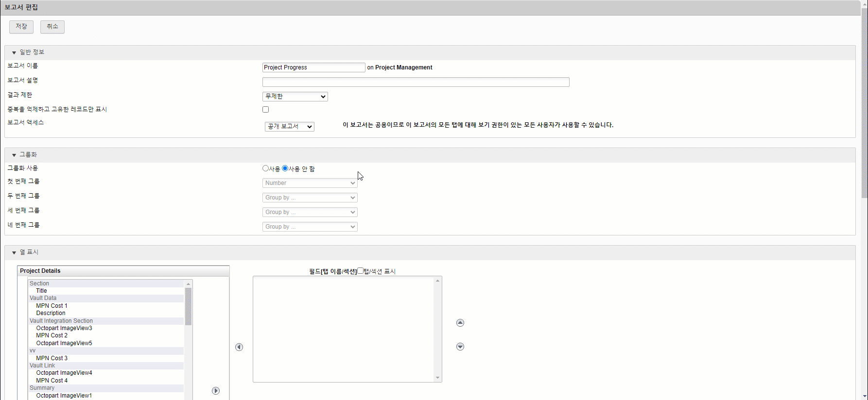Click the remove-field left arrow icon
Viewport: 868px width, 400px height.
coord(239,347)
